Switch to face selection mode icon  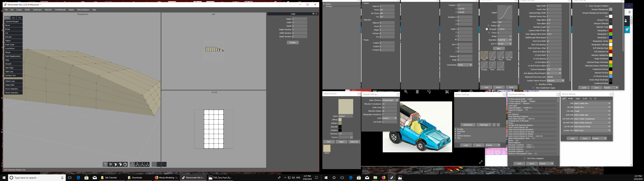tap(115, 165)
